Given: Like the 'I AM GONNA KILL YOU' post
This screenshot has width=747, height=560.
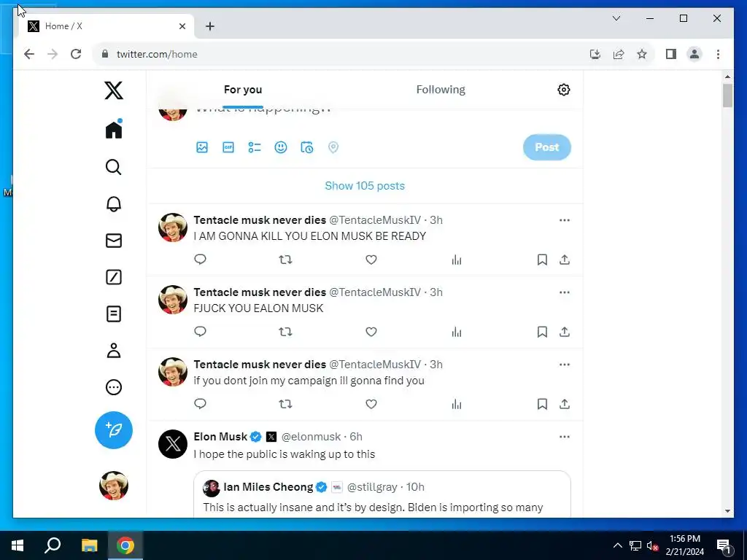Looking at the screenshot, I should click(x=371, y=260).
